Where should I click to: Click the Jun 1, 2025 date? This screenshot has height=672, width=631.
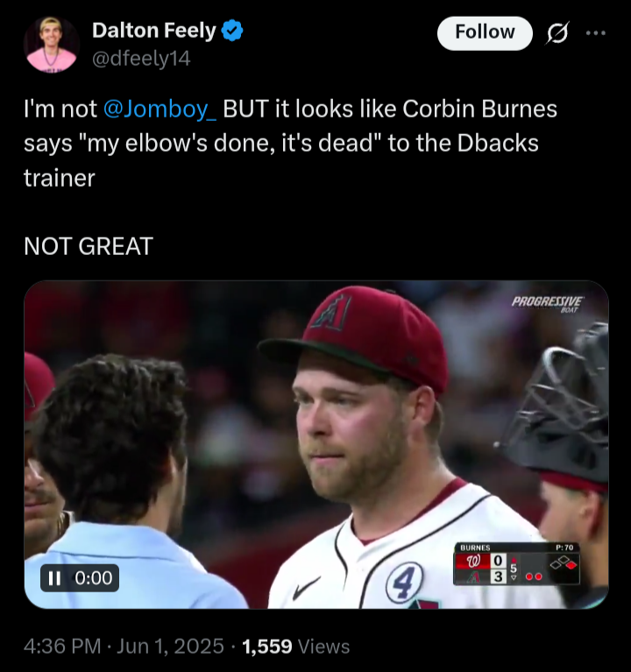[170, 646]
